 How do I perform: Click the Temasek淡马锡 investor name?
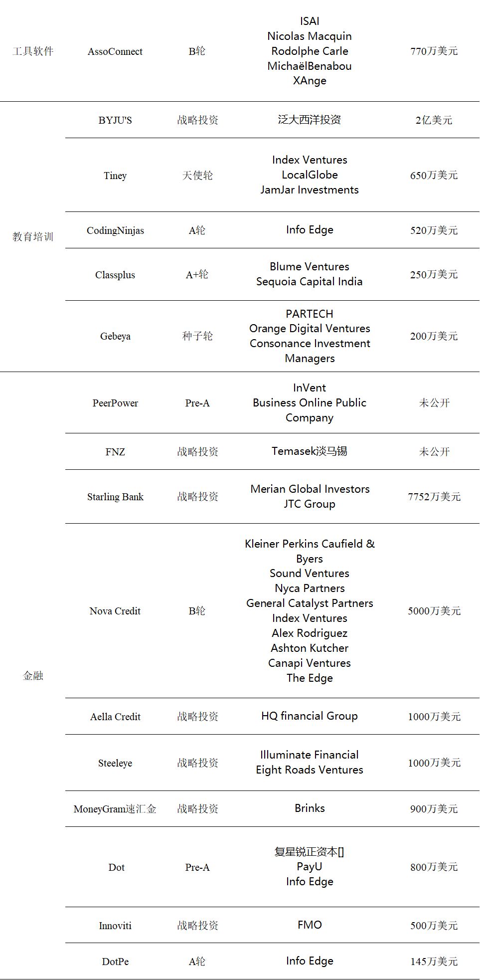(x=310, y=451)
